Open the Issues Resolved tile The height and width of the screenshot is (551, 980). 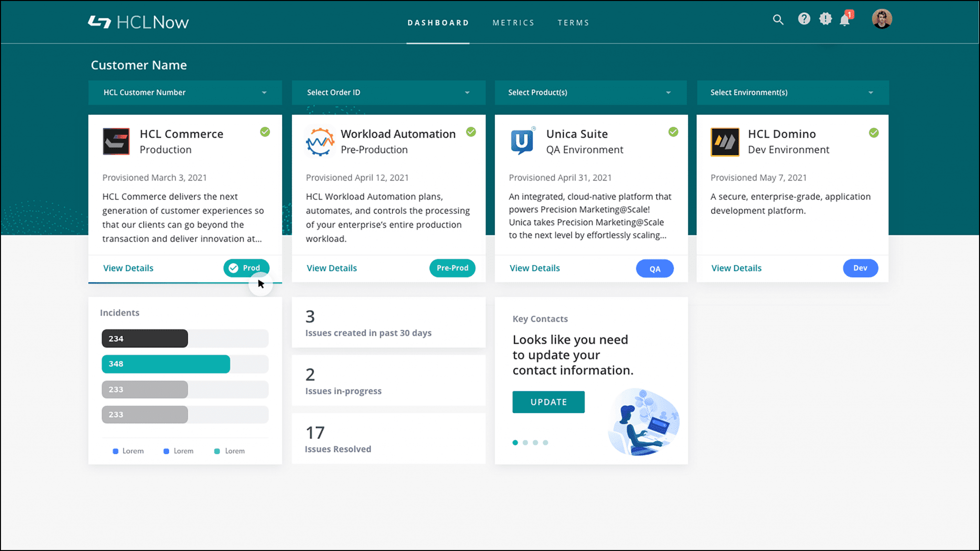tap(388, 438)
